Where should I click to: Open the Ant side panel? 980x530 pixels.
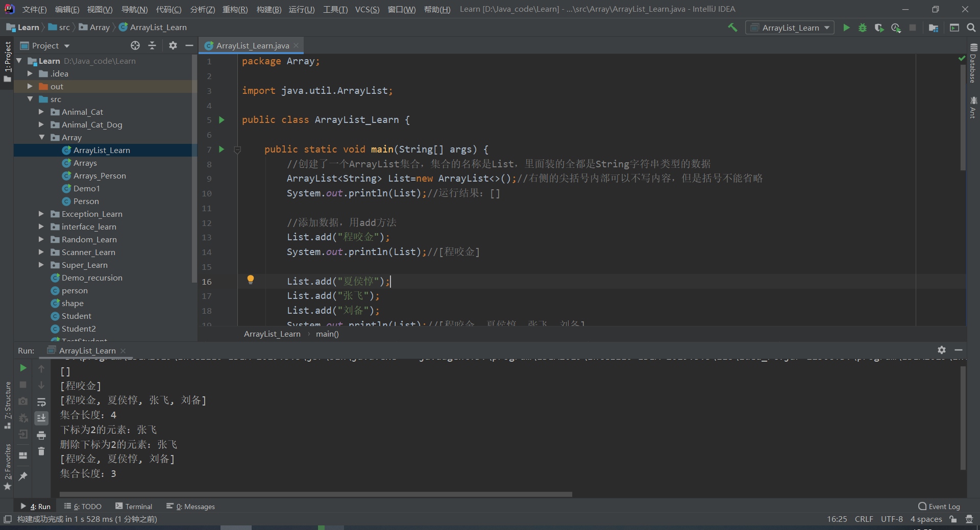973,108
